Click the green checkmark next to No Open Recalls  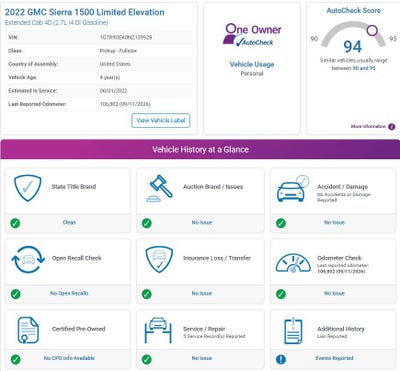[x=15, y=294]
